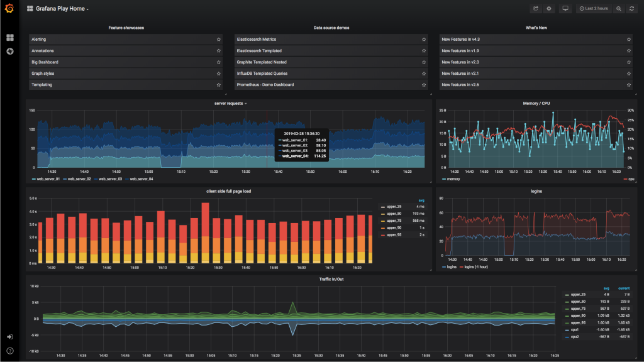644x362 pixels.
Task: Open the Dashboards icon in the left sidebar
Action: 10,38
